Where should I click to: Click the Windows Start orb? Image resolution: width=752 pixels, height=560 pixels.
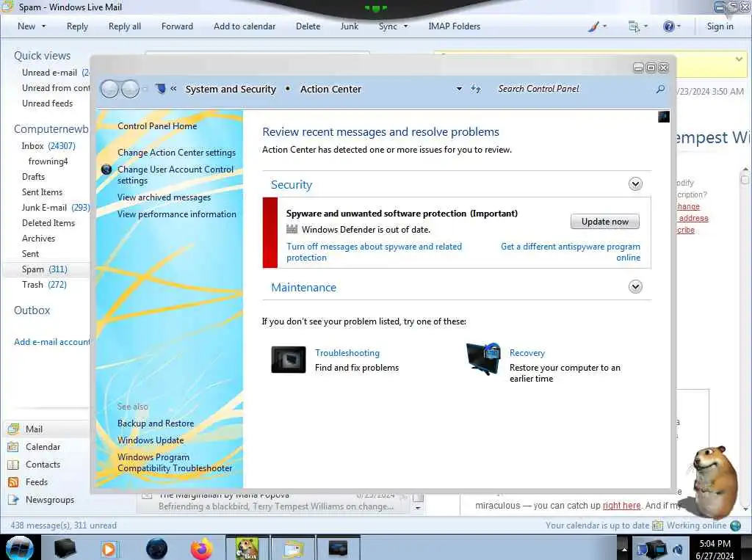point(19,548)
